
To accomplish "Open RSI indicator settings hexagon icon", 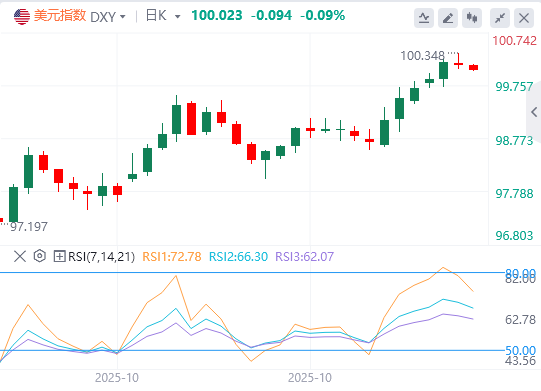I will (40, 256).
